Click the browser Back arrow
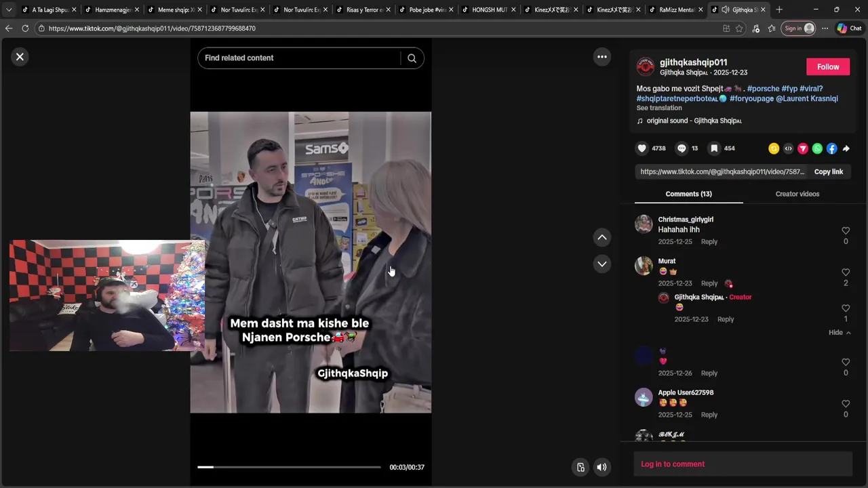 click(9, 28)
